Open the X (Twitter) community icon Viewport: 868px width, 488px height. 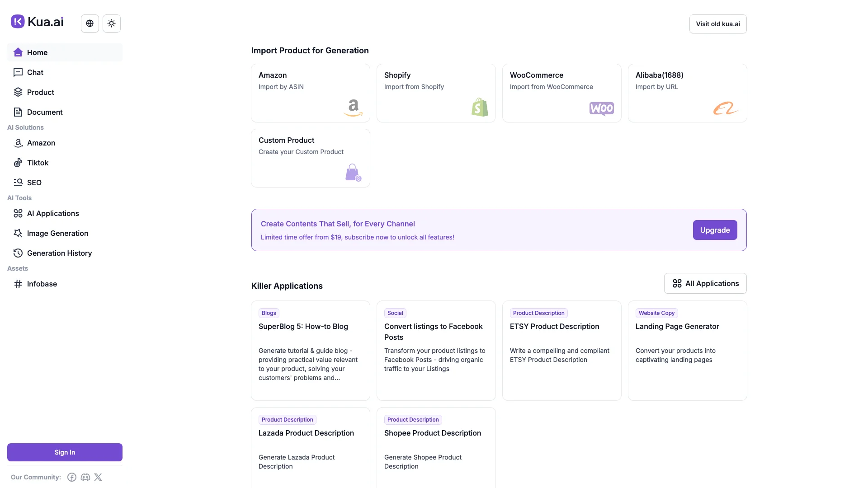point(98,477)
